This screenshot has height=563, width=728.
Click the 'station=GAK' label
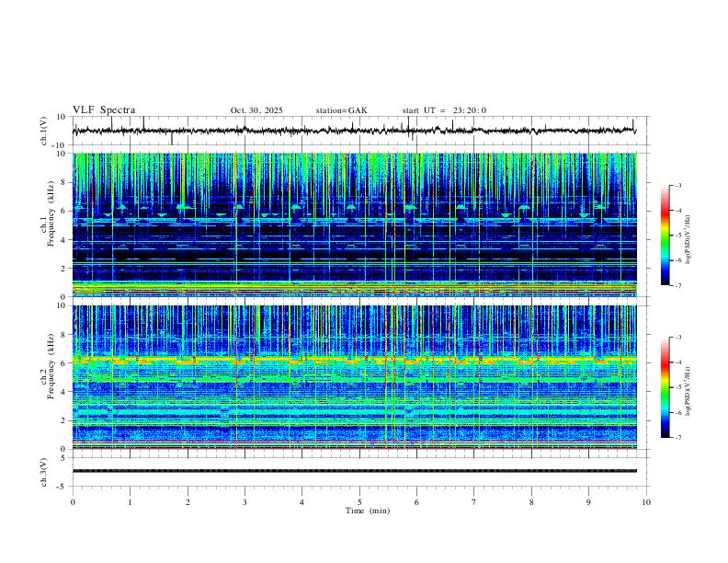tap(341, 110)
